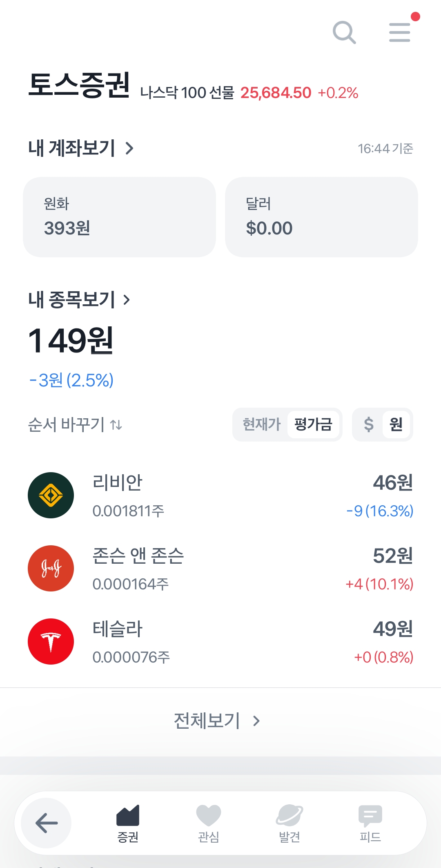Open 전체보기 to see all holdings
The width and height of the screenshot is (441, 868).
pyautogui.click(x=216, y=721)
